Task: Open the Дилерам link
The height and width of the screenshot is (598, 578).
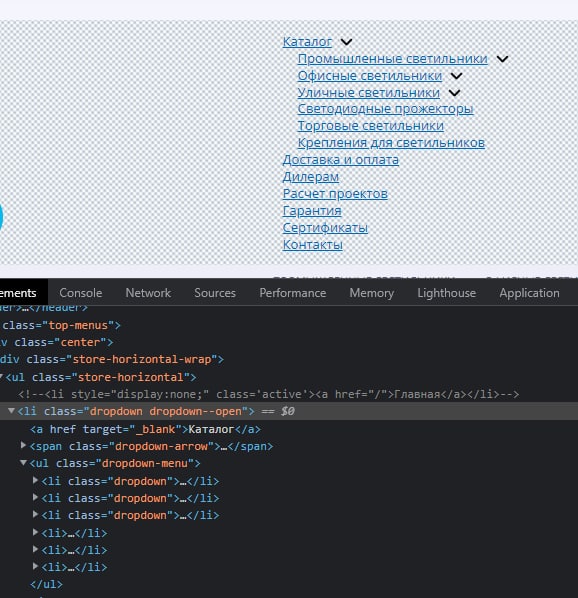Action: [x=310, y=177]
